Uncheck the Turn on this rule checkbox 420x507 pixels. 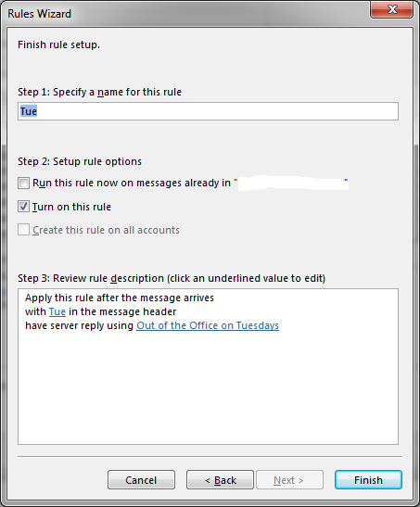[x=23, y=207]
